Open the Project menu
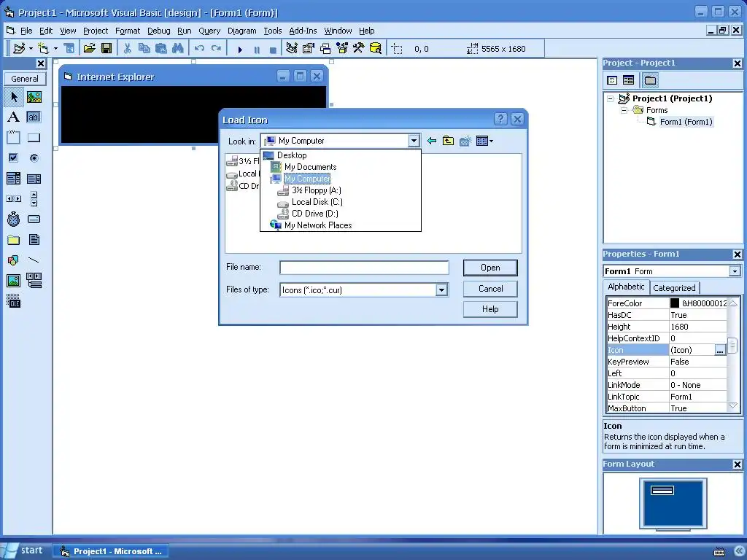 [96, 31]
